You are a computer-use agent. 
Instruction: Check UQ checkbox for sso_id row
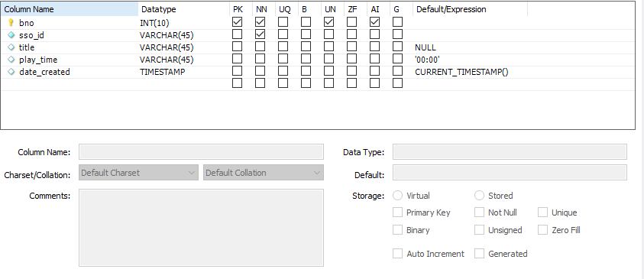coord(283,34)
